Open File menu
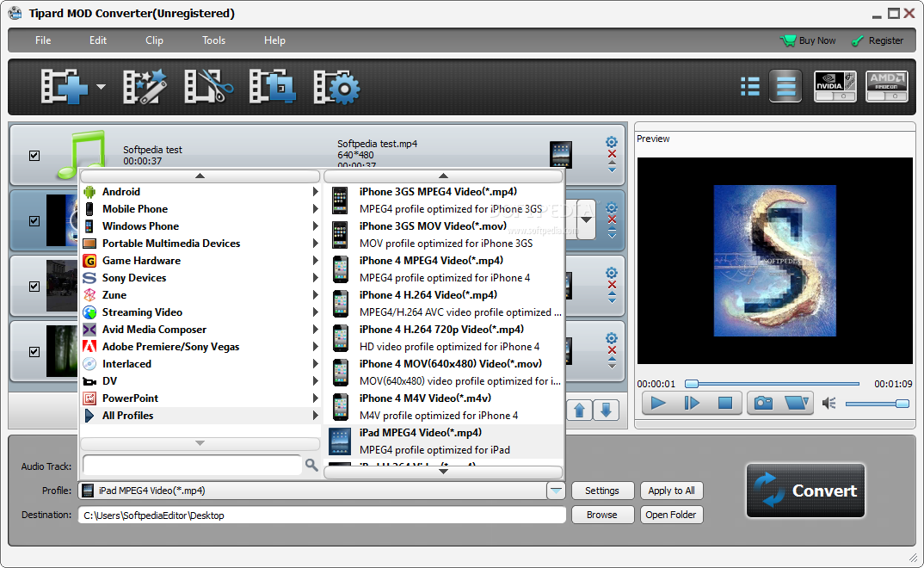The width and height of the screenshot is (924, 568). pyautogui.click(x=43, y=40)
